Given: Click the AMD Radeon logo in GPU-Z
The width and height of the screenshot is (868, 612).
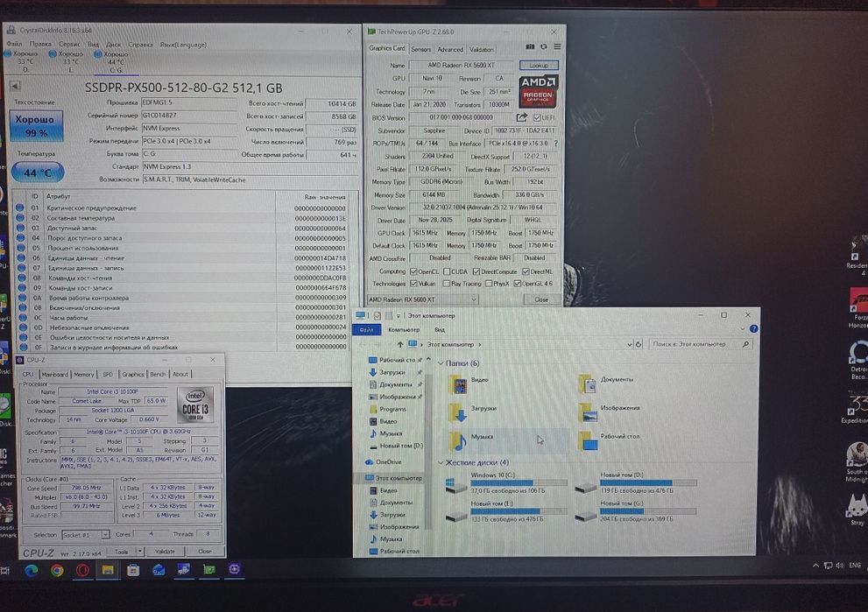Looking at the screenshot, I should pos(538,91).
